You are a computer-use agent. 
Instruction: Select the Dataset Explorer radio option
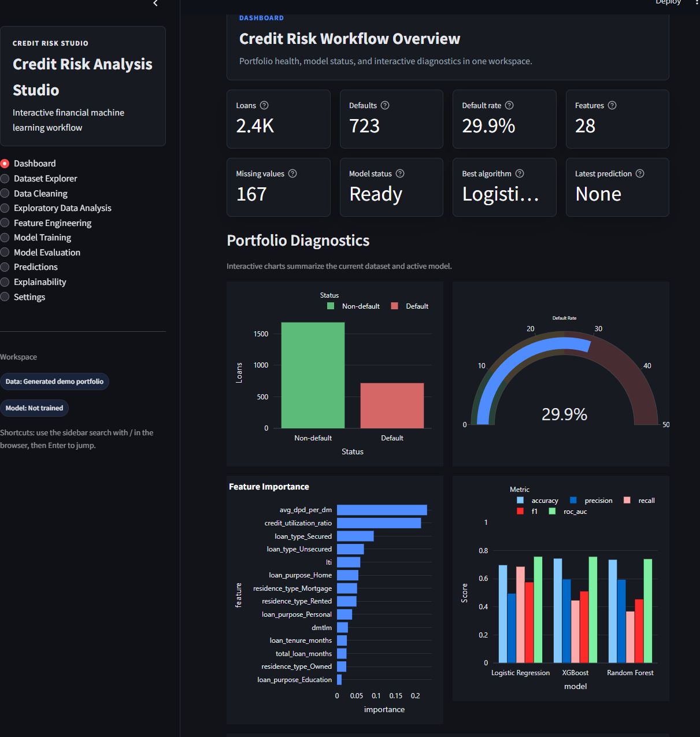[39, 179]
